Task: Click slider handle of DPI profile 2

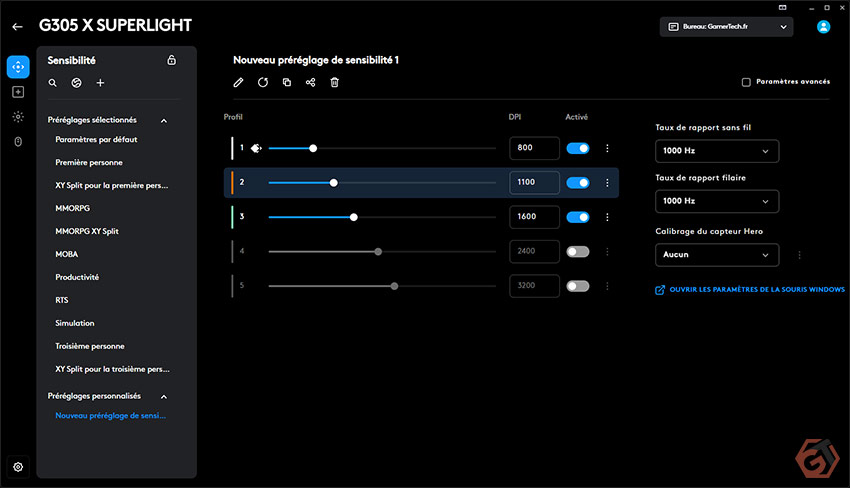Action: click(333, 183)
